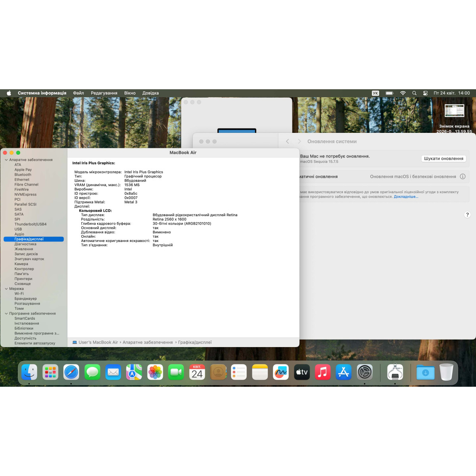Collapse Апаратне забезпечення section

pyautogui.click(x=6, y=160)
